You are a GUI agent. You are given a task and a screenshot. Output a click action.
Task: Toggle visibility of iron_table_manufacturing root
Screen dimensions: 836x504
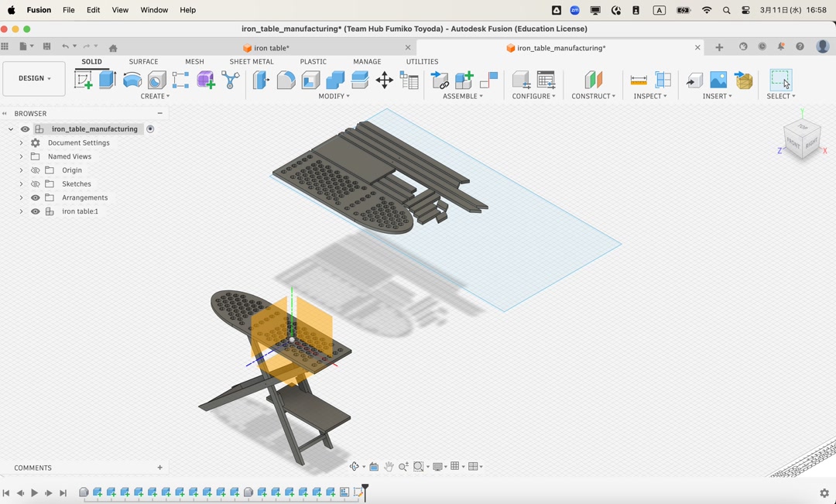pos(25,129)
